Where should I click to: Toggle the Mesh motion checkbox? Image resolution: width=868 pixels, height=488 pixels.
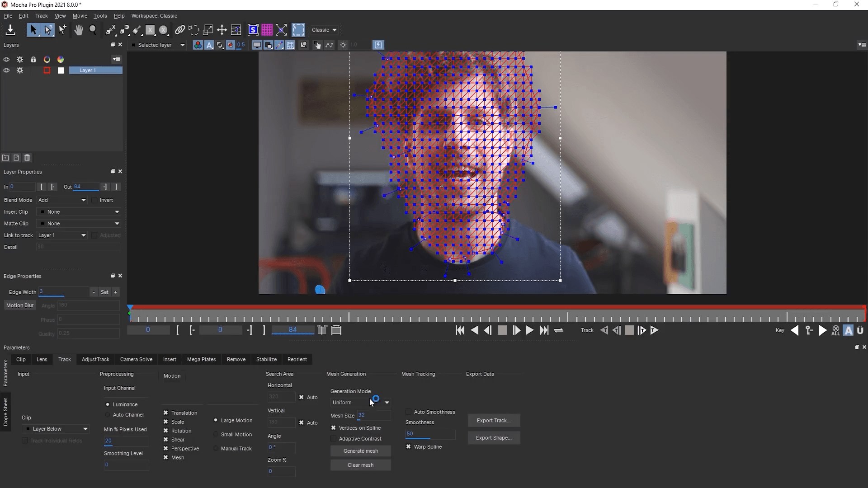pyautogui.click(x=165, y=457)
